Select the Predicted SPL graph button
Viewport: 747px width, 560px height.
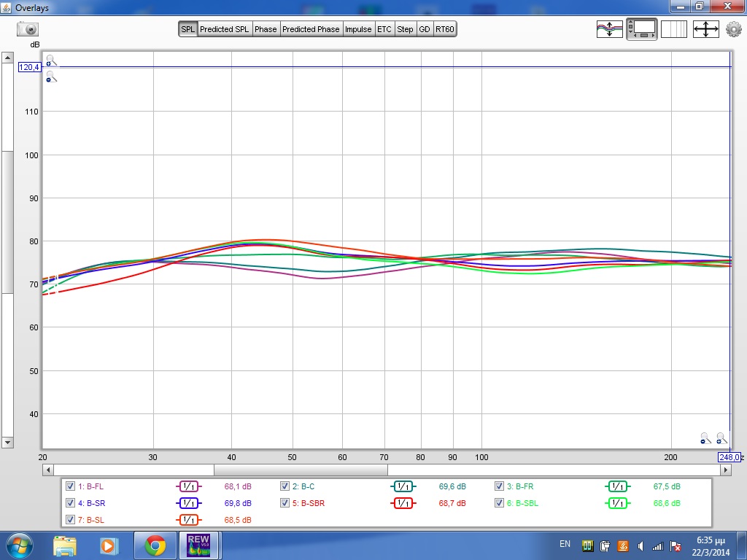[x=225, y=29]
